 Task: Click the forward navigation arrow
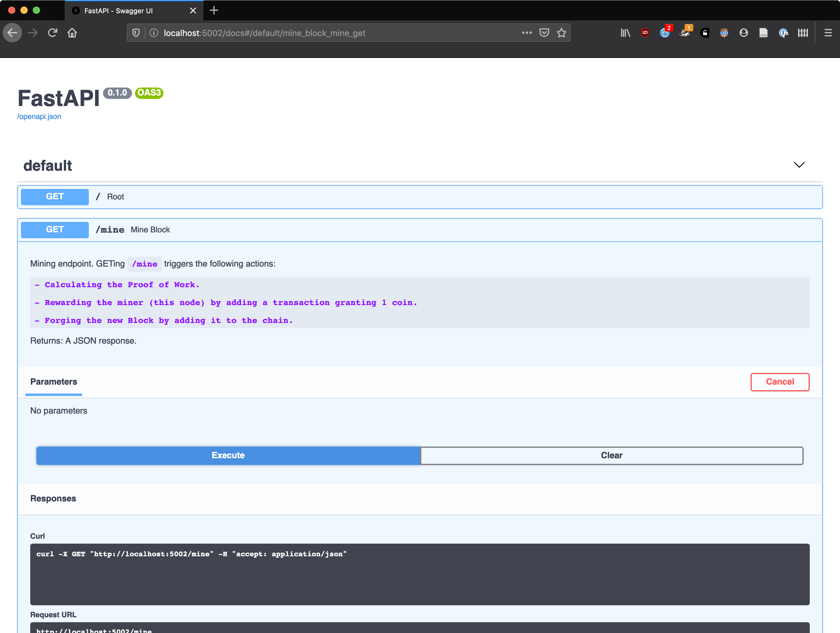(33, 33)
